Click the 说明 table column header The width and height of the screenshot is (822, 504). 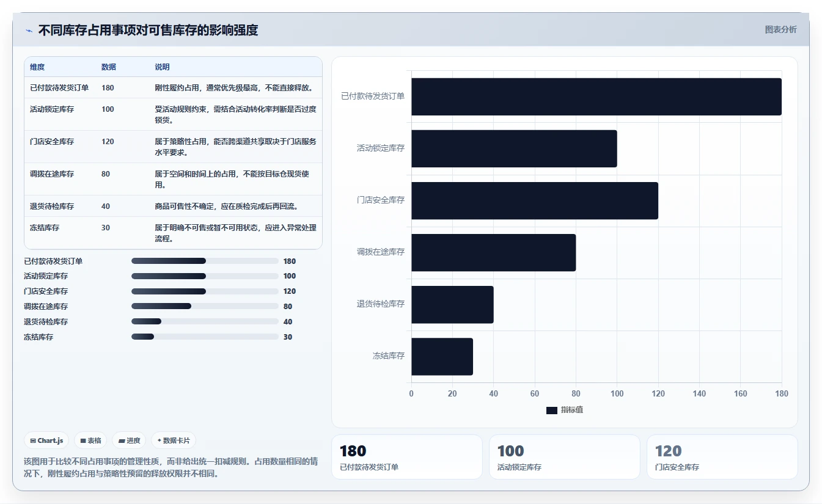(x=163, y=67)
